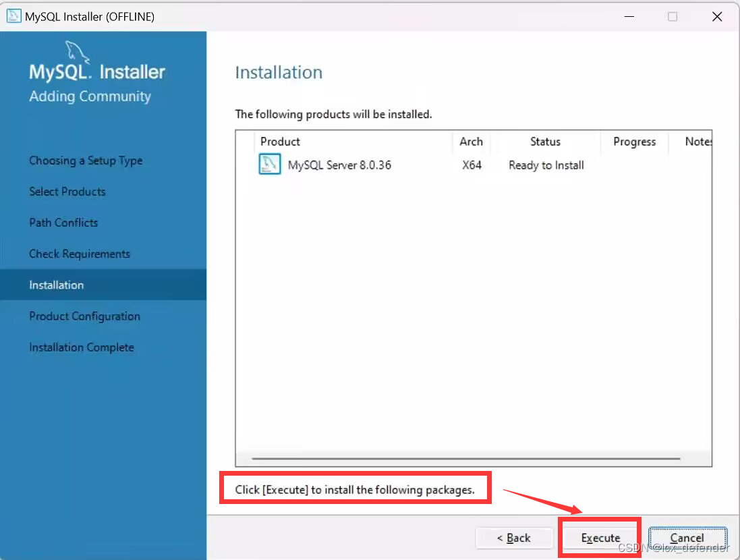Click 'Click [Execute] to install' instruction text
Image resolution: width=740 pixels, height=560 pixels.
(x=355, y=490)
